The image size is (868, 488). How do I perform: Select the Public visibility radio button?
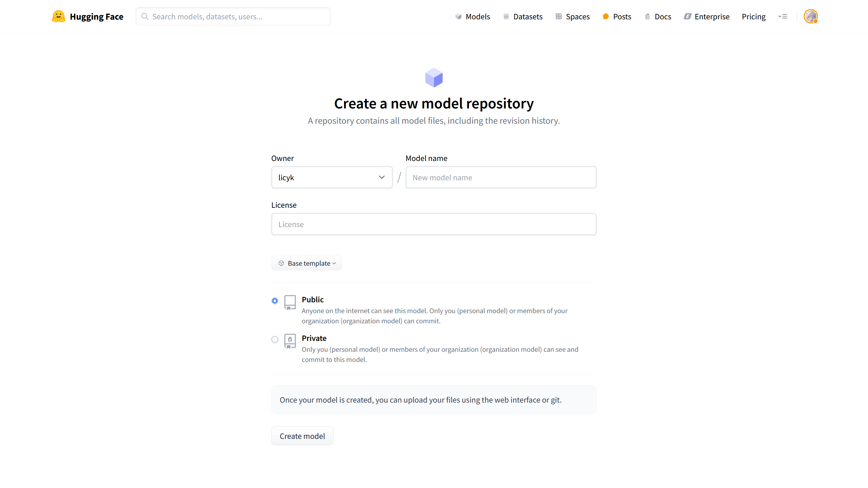coord(275,301)
